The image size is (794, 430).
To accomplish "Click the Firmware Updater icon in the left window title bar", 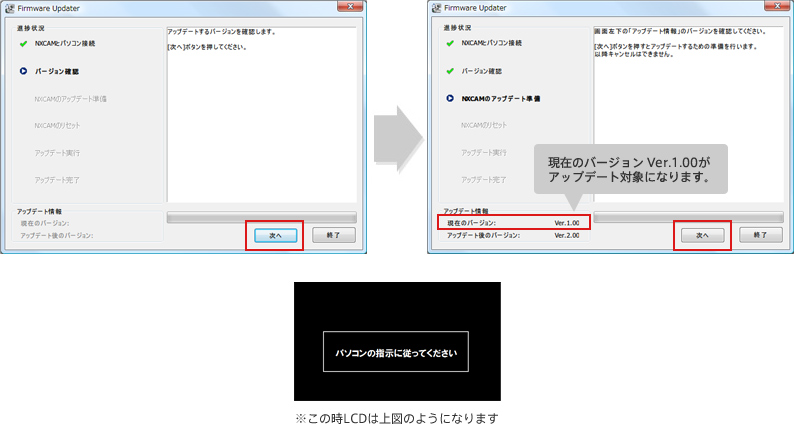I will (x=10, y=7).
